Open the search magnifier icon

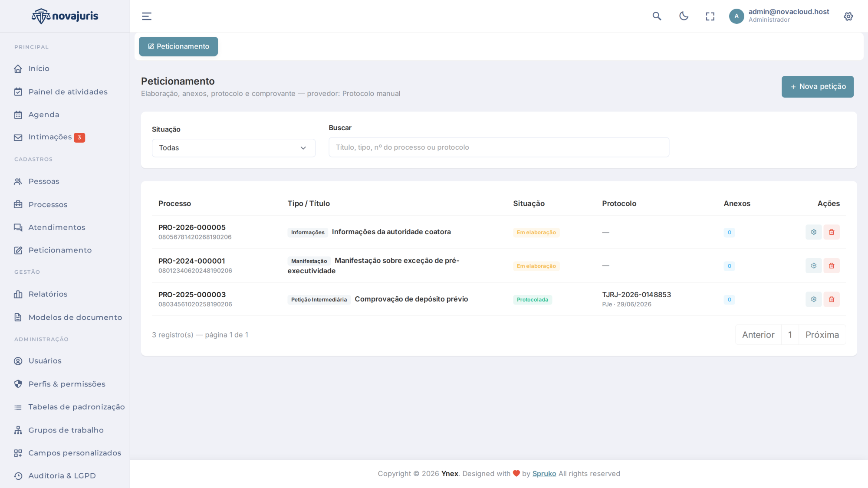(657, 16)
